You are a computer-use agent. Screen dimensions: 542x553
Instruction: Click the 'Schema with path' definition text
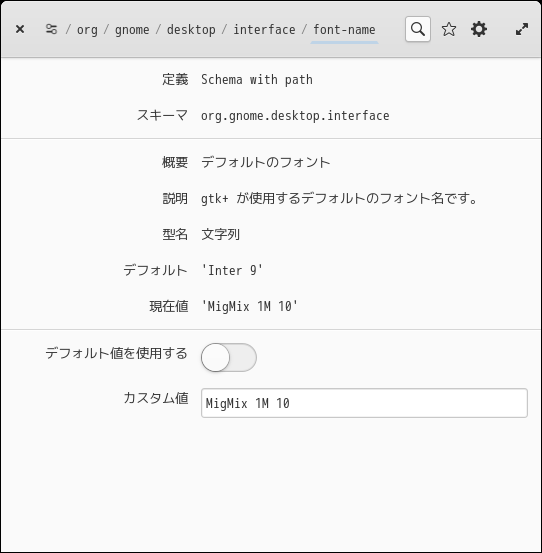coord(257,80)
